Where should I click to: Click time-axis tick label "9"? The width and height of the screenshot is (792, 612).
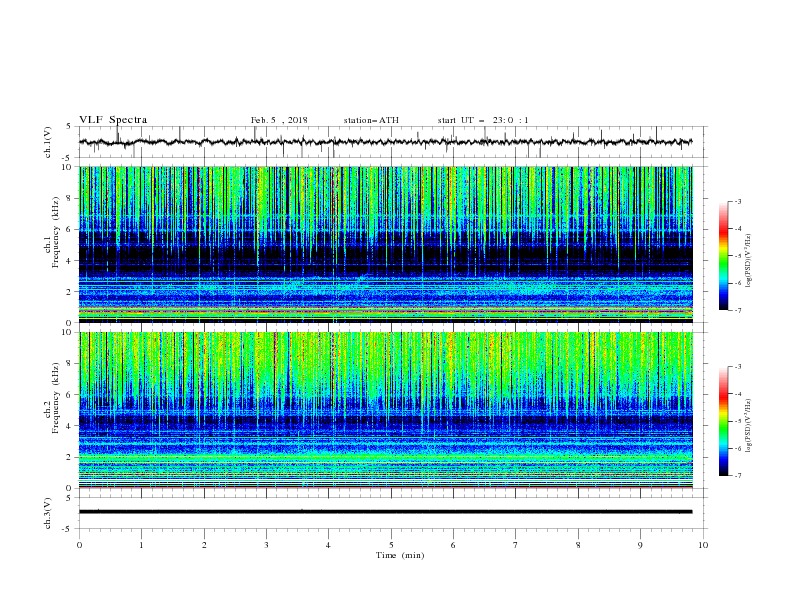(640, 545)
